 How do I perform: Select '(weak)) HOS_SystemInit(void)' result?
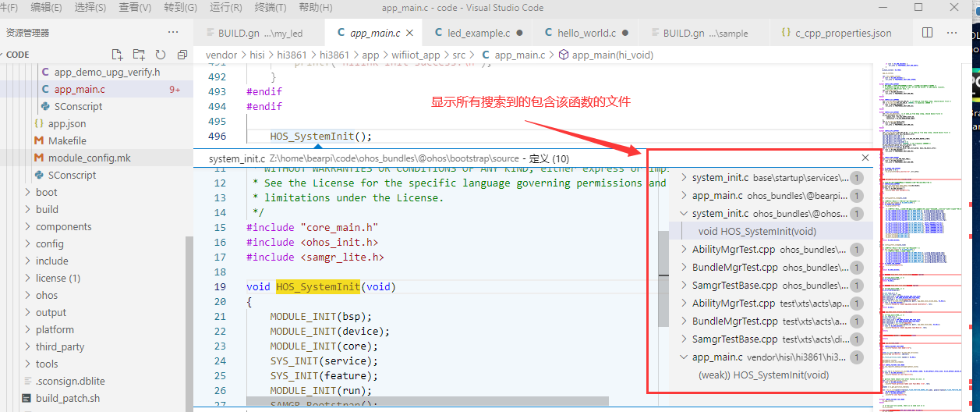(x=763, y=375)
